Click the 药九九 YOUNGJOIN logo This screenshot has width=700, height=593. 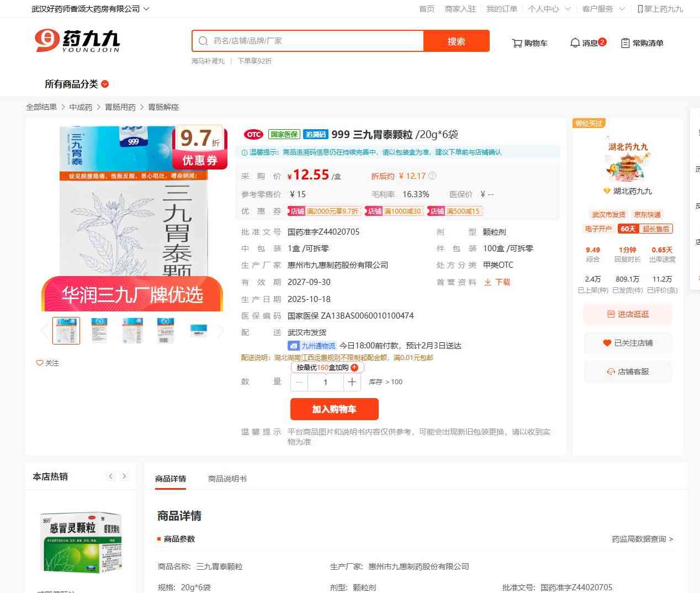click(x=77, y=41)
